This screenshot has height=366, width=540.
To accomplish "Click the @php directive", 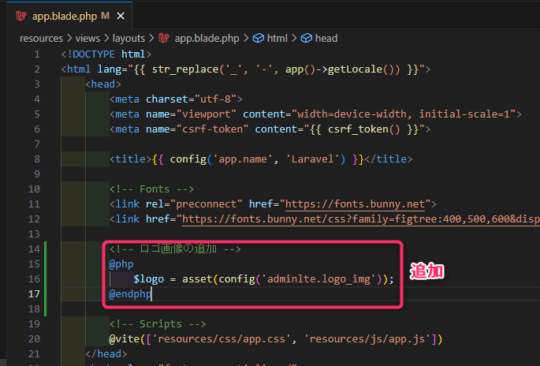I will tap(121, 264).
